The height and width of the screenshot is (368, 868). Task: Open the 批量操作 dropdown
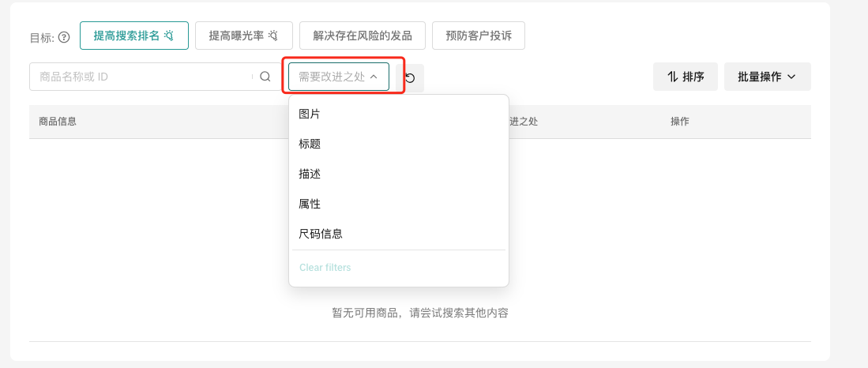[x=766, y=77]
